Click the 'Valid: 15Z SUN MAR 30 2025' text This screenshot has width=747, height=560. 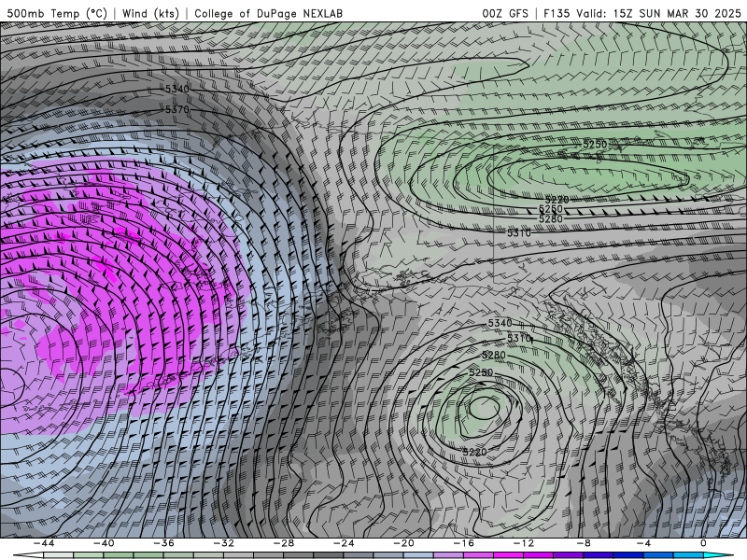[658, 13]
